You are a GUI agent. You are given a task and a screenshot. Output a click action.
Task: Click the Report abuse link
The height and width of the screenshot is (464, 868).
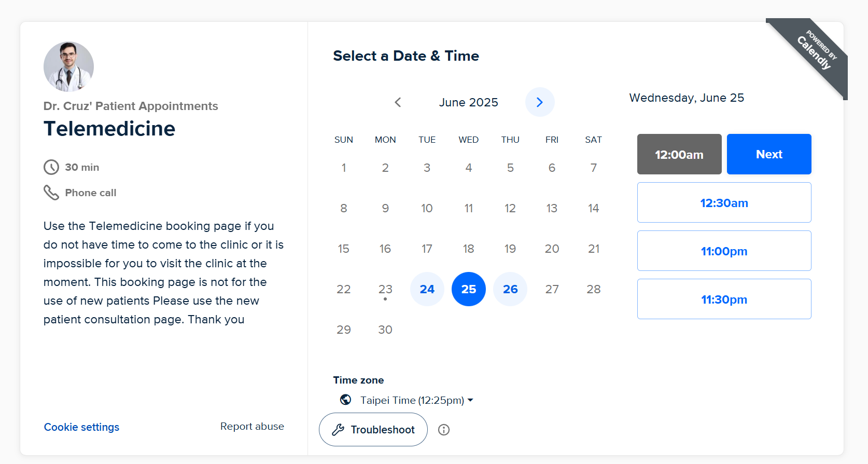click(252, 426)
